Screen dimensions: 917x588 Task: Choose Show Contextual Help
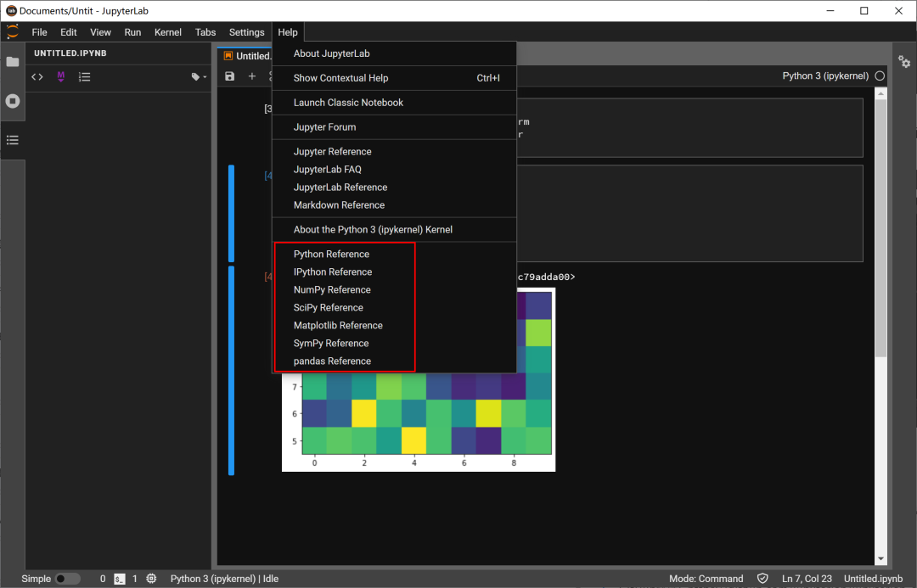click(394, 78)
